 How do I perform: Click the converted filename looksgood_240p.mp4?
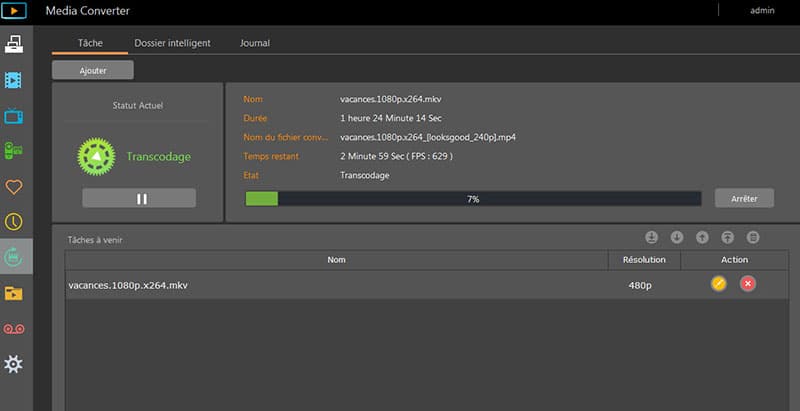coord(428,137)
